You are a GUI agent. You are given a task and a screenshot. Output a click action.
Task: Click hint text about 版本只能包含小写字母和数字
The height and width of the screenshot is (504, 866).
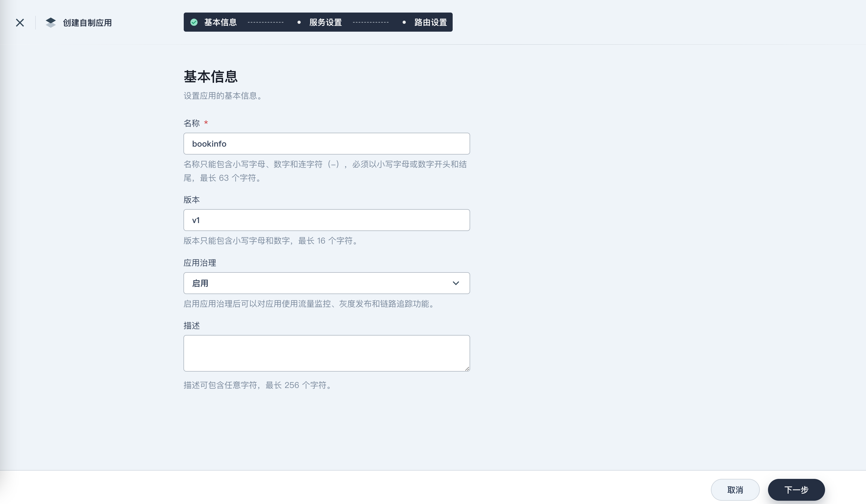[271, 241]
